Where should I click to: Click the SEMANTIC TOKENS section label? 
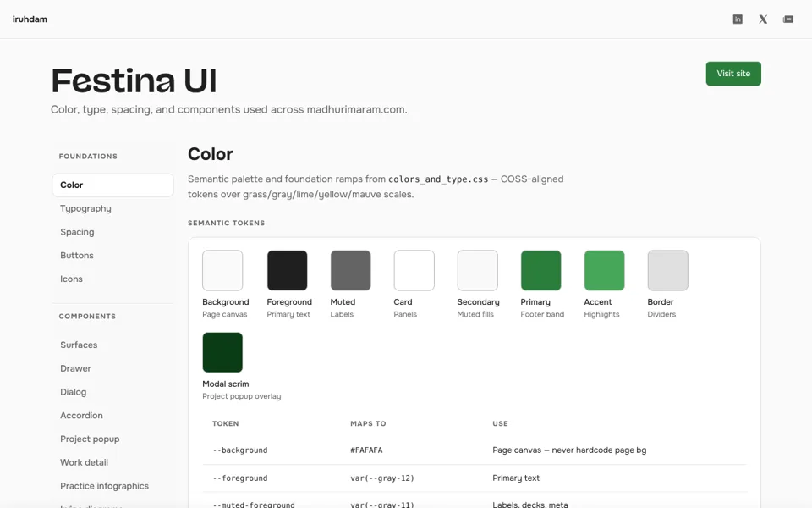(227, 223)
